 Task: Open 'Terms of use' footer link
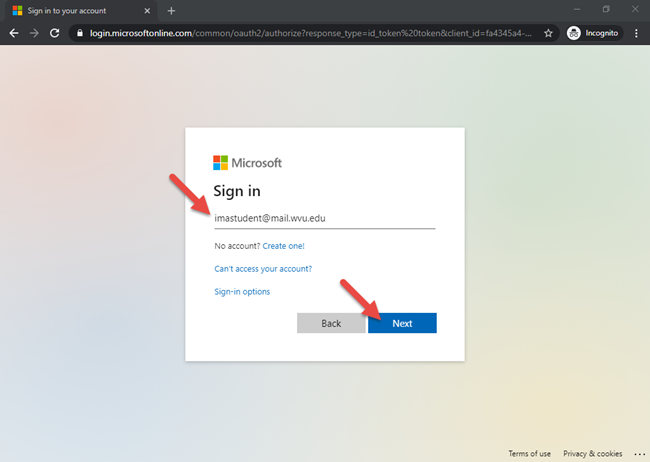click(x=529, y=453)
